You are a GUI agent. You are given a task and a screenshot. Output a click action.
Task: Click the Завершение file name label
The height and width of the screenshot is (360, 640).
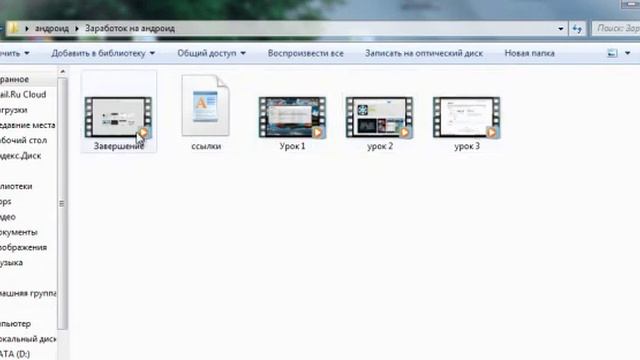[119, 146]
